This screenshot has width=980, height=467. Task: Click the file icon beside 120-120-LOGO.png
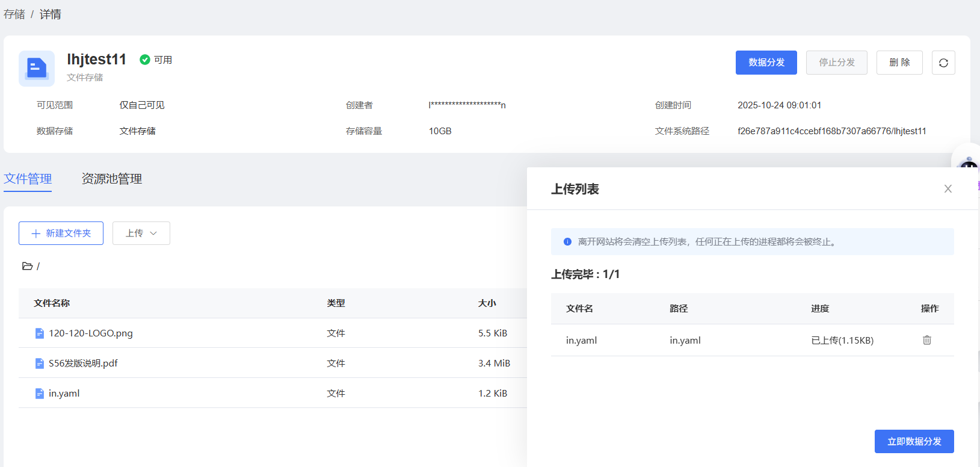coord(40,333)
